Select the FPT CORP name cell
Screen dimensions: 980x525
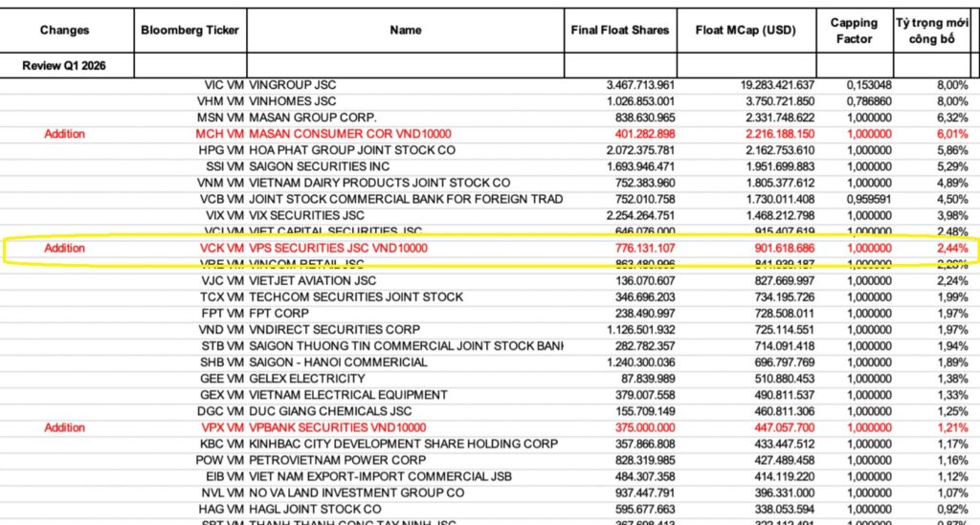[278, 314]
